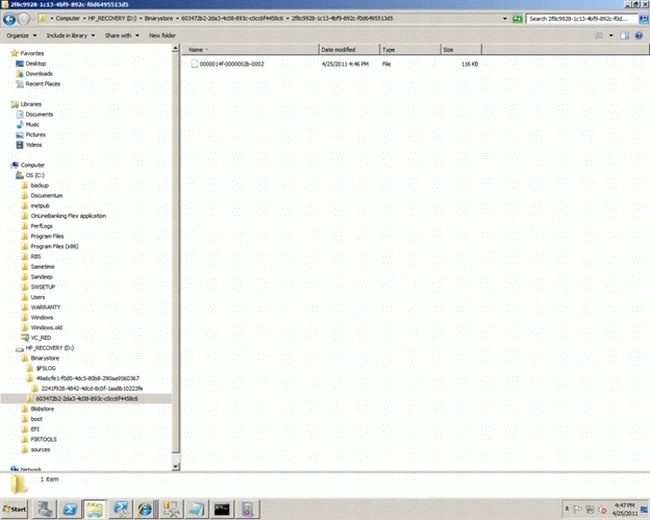Sort by Name column header
Screen dimensions: 650x520
click(250, 50)
